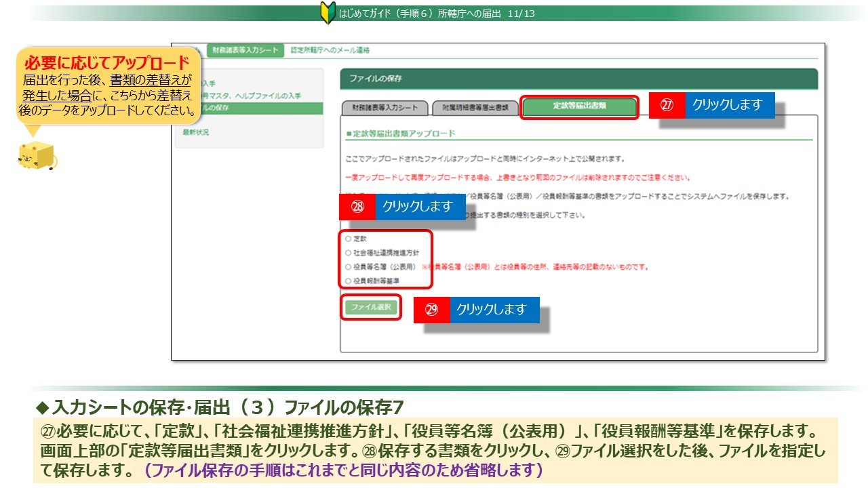The width and height of the screenshot is (868, 488).
Task: Select the 社会福祉連携推進方針 radio option
Action: (x=349, y=253)
